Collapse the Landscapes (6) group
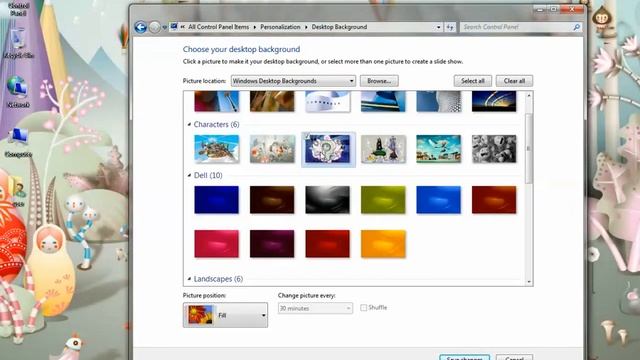Screen dimensions: 640x360 [x=189, y=279]
